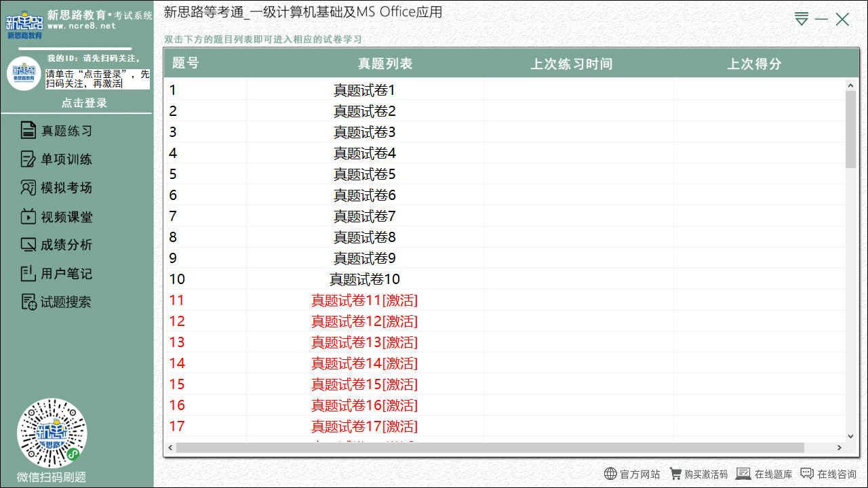This screenshot has width=868, height=488.
Task: Click the round user avatar image
Action: point(24,73)
